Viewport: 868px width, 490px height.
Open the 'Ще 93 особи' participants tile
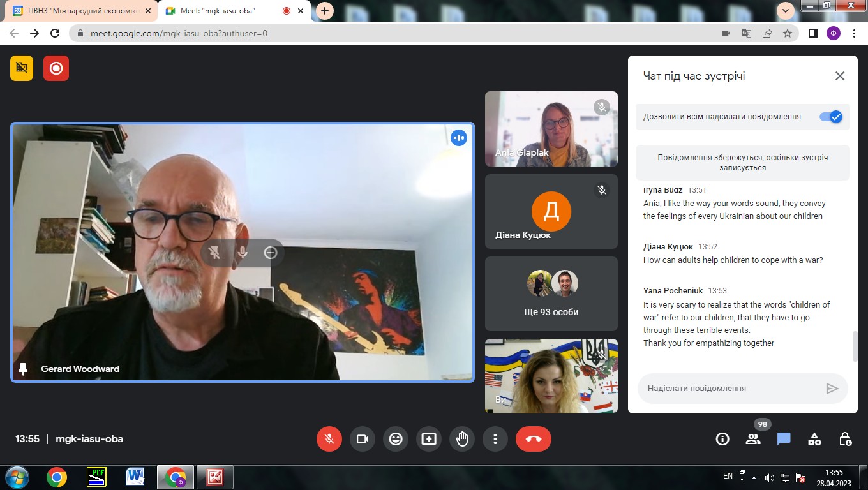coord(551,293)
